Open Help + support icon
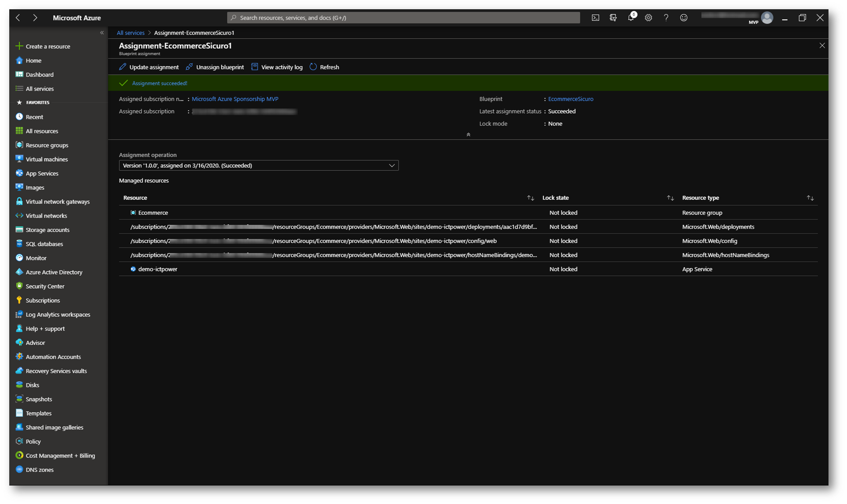847x504 pixels. pos(19,328)
